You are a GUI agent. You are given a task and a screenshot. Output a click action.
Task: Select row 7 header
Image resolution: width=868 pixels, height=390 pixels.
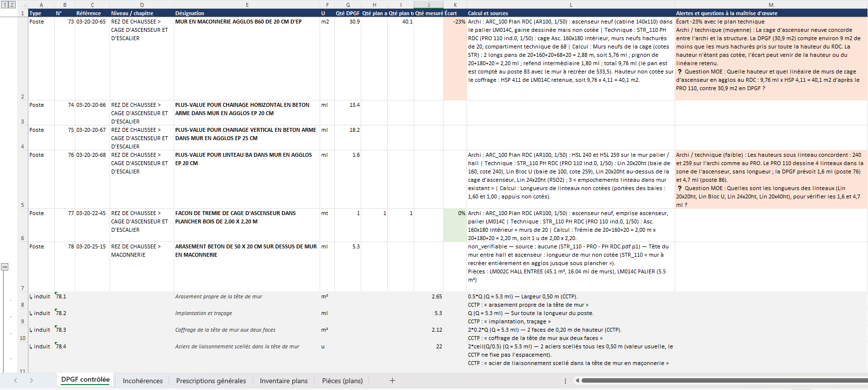(x=23, y=267)
